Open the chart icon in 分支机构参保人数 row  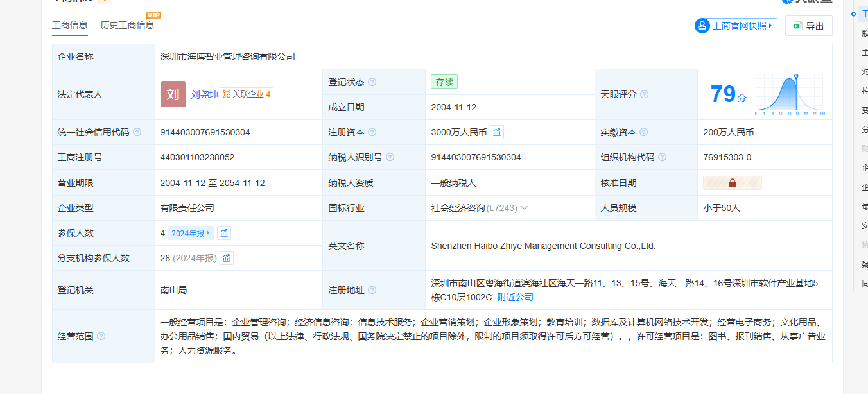[x=227, y=258]
